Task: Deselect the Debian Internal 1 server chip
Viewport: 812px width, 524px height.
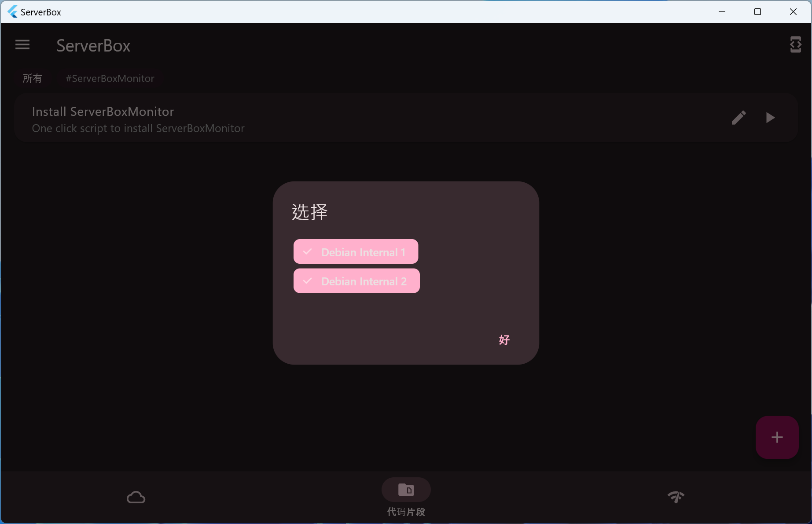Action: (x=356, y=252)
